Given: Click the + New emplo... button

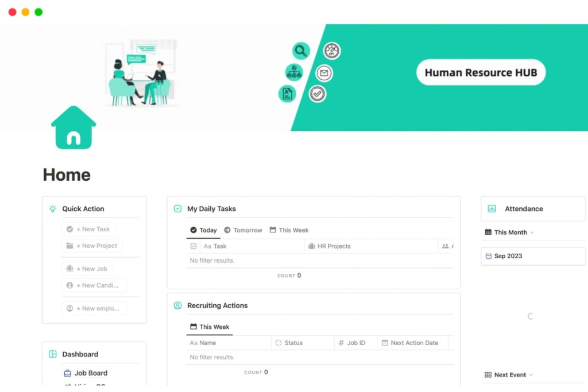Looking at the screenshot, I should [94, 308].
